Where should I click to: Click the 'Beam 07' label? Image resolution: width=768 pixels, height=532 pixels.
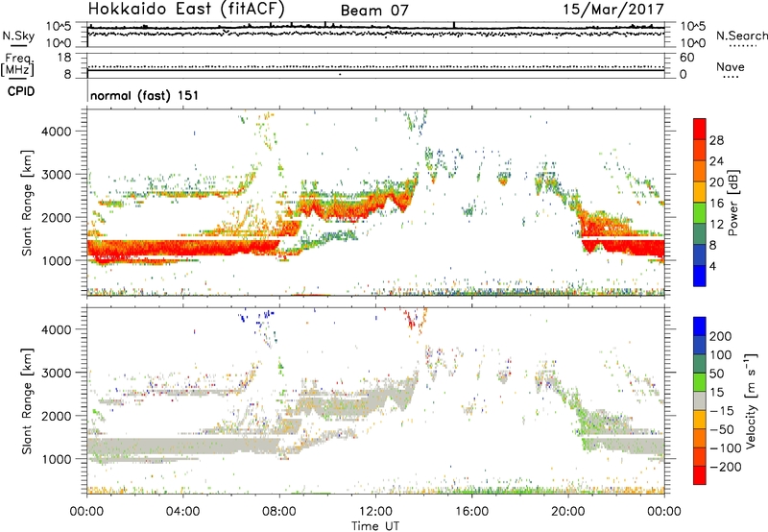(374, 11)
